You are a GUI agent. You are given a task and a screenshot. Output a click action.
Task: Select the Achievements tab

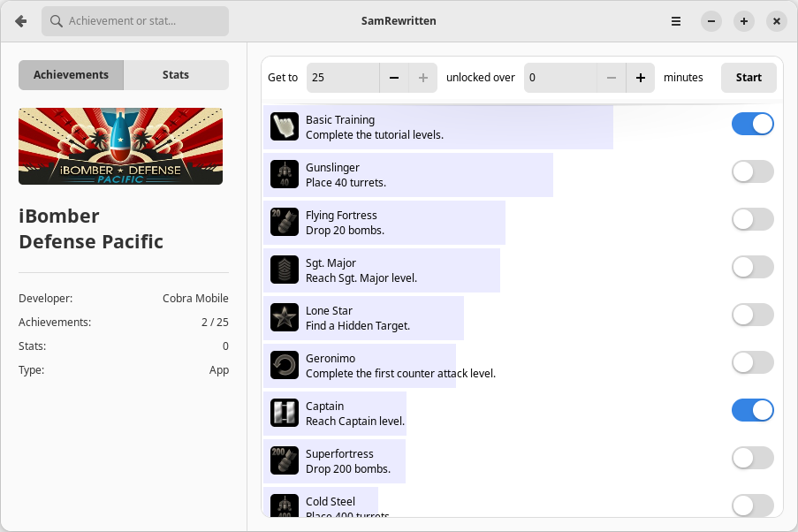pyautogui.click(x=72, y=75)
